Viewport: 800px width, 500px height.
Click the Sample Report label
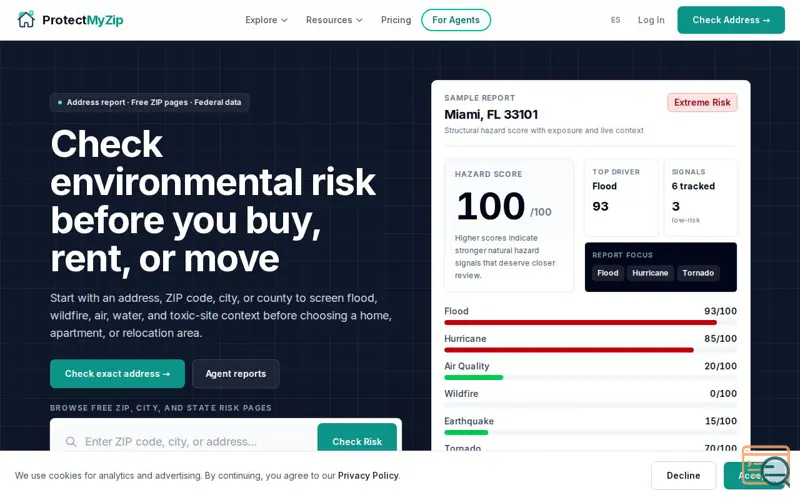(480, 98)
